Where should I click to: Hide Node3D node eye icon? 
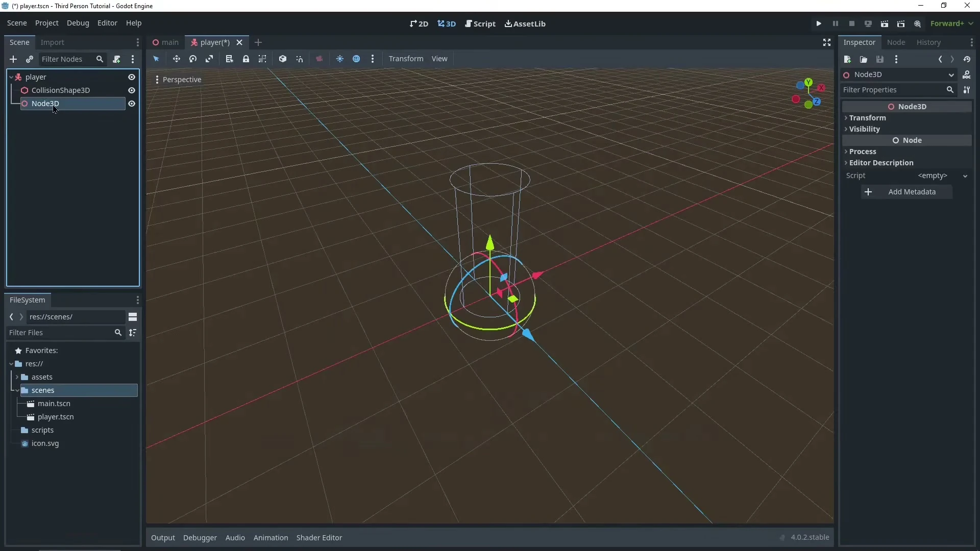click(x=132, y=104)
